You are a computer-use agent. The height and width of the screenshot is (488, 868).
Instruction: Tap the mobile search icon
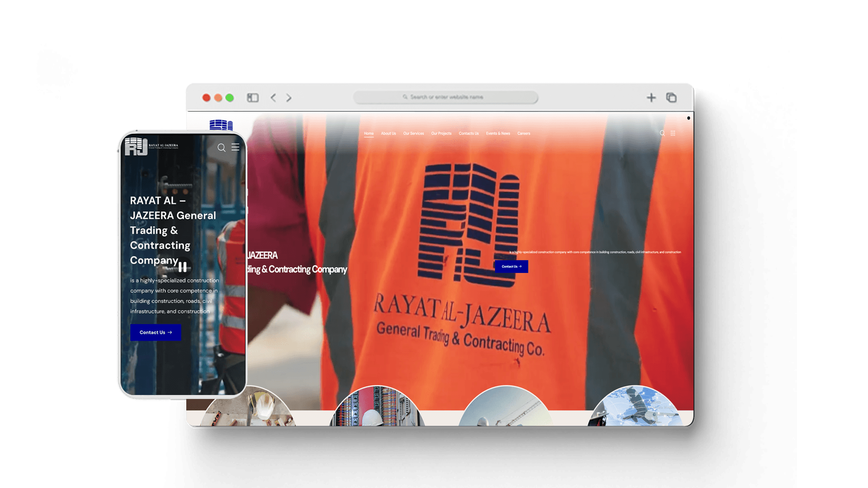click(x=222, y=148)
